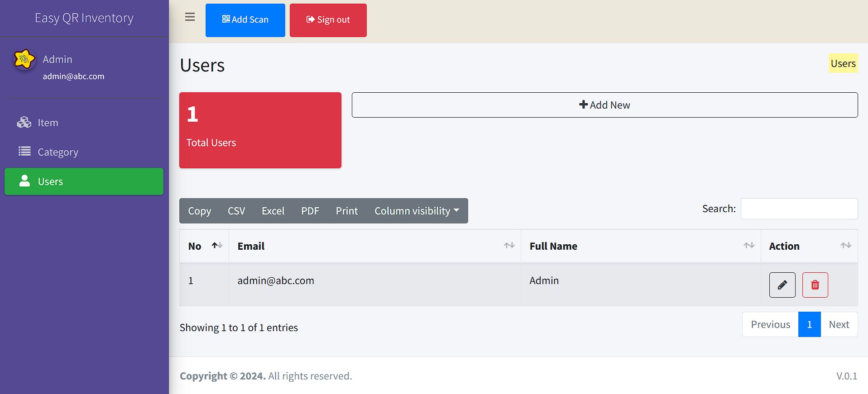868x394 pixels.
Task: Go to Next pagination page
Action: pyautogui.click(x=839, y=324)
